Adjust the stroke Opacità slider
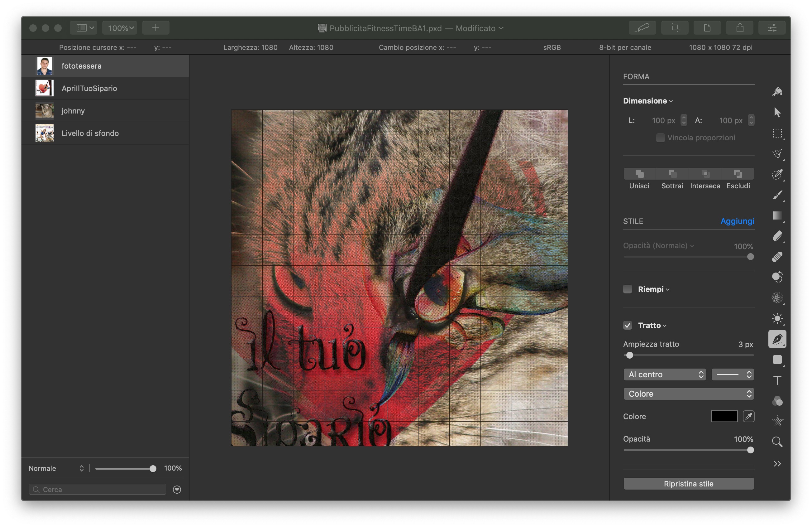The width and height of the screenshot is (812, 527). 689,450
